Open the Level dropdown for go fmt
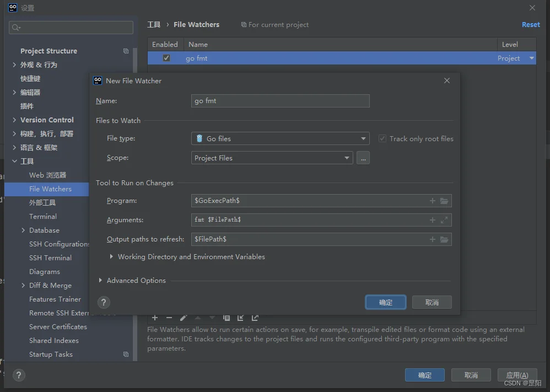 tap(532, 58)
